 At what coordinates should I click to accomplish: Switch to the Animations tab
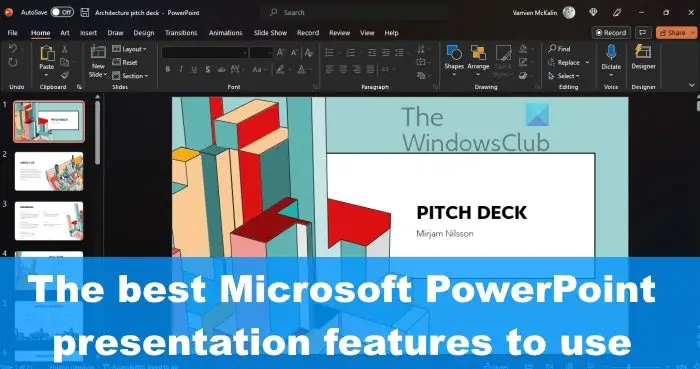pyautogui.click(x=225, y=33)
